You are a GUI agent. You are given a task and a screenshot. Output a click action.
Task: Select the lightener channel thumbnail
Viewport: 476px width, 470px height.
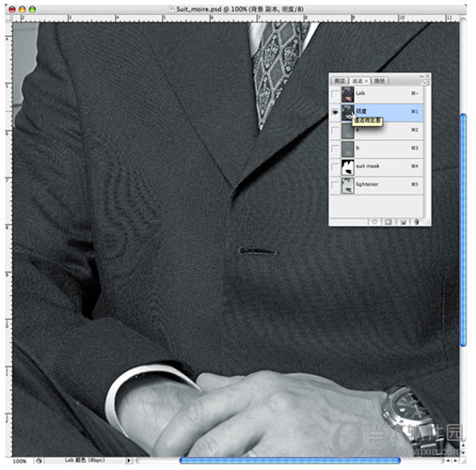(347, 185)
